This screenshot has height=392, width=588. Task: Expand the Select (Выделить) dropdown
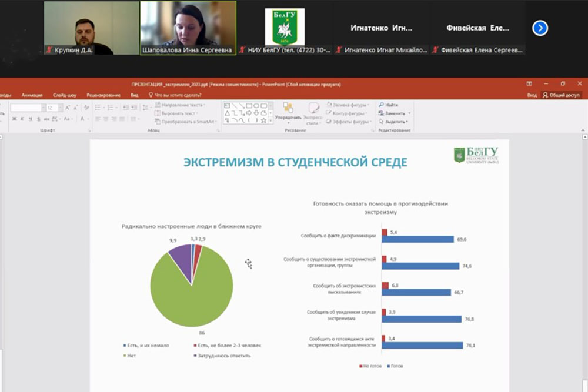(407, 122)
